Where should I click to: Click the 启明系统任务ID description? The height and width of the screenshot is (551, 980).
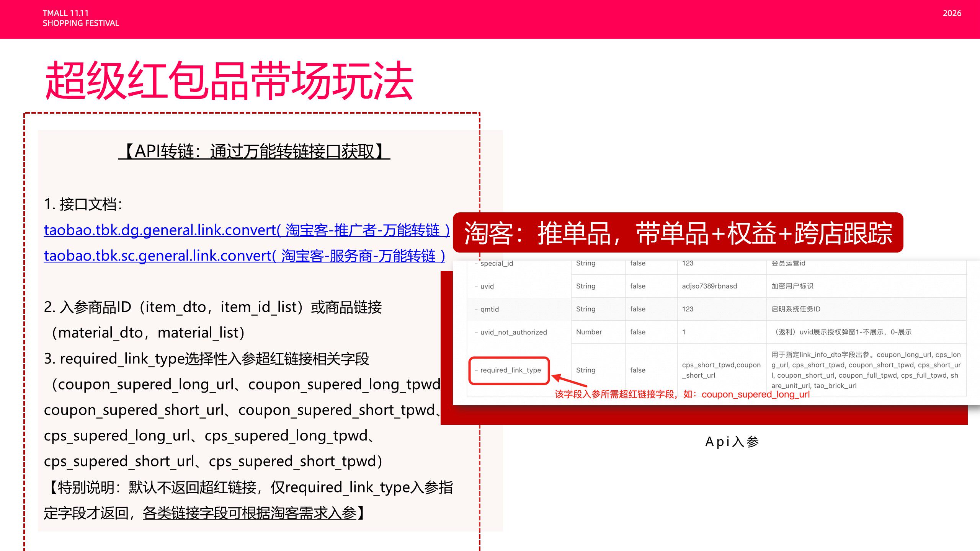click(x=795, y=309)
